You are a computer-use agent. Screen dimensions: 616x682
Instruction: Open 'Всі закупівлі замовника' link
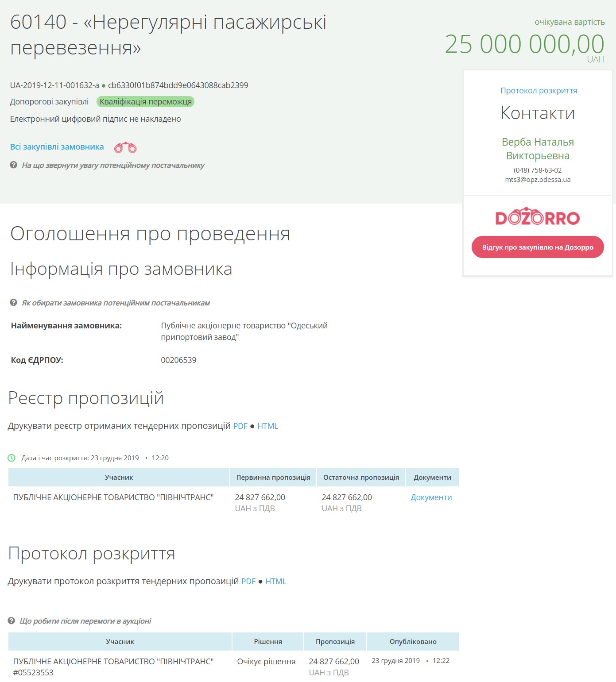(x=57, y=147)
